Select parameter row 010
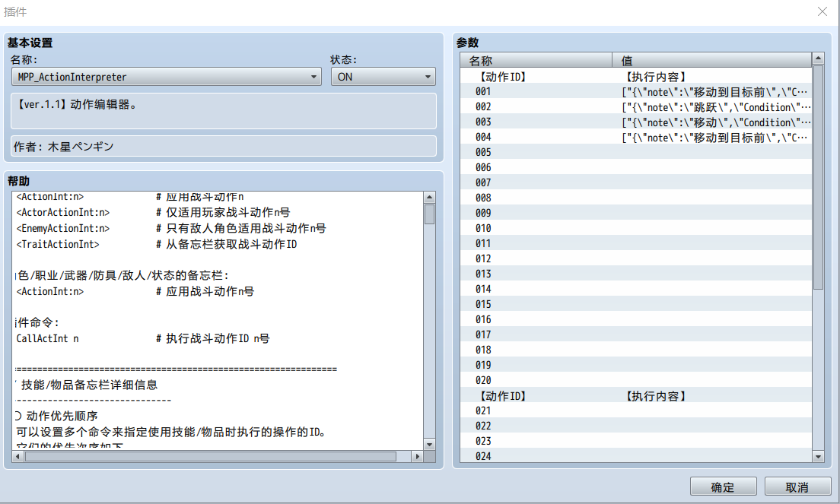This screenshot has width=840, height=504. (636, 229)
